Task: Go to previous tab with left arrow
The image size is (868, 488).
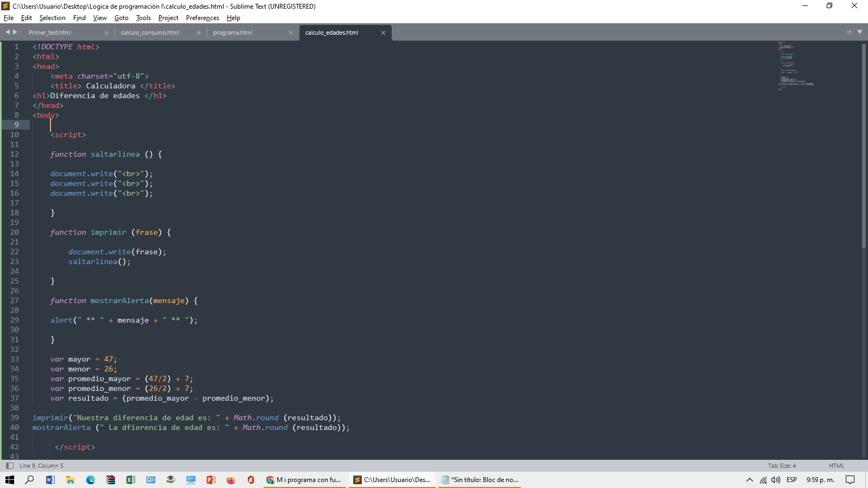Action: 8,32
